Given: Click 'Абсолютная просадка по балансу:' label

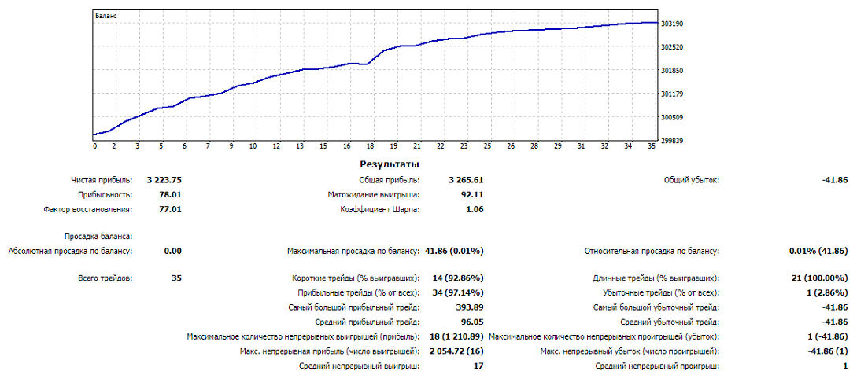Looking at the screenshot, I should [71, 251].
